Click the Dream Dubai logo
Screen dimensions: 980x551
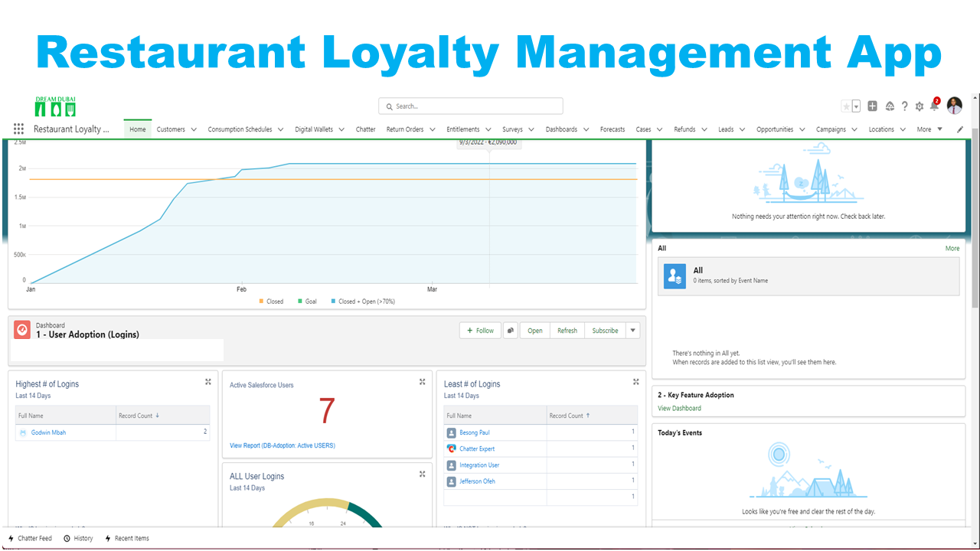[x=55, y=106]
